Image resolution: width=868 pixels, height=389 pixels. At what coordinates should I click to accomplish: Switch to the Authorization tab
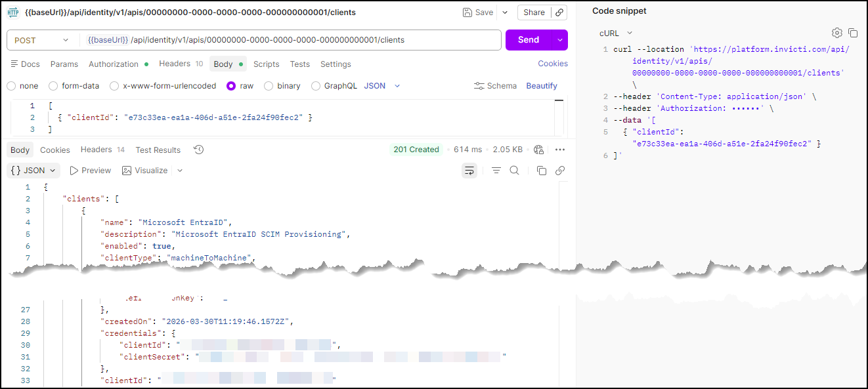[x=114, y=64]
